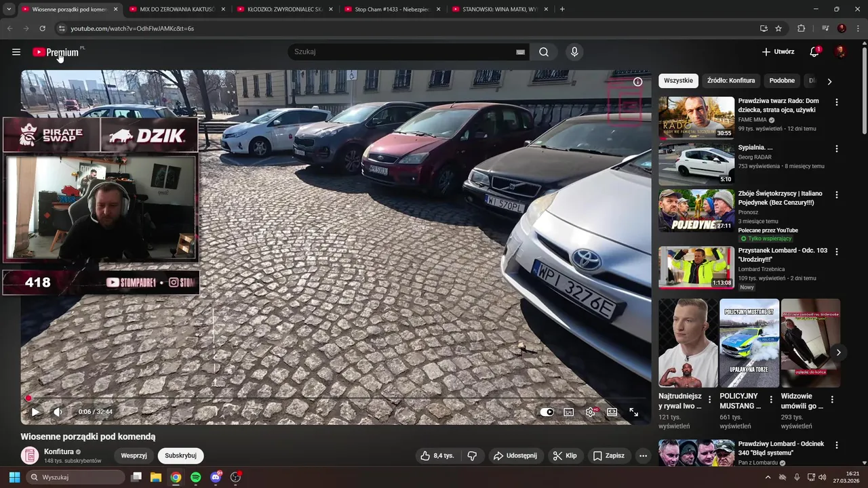Open options for Zbóje Świętokrzyscy video

click(x=837, y=195)
